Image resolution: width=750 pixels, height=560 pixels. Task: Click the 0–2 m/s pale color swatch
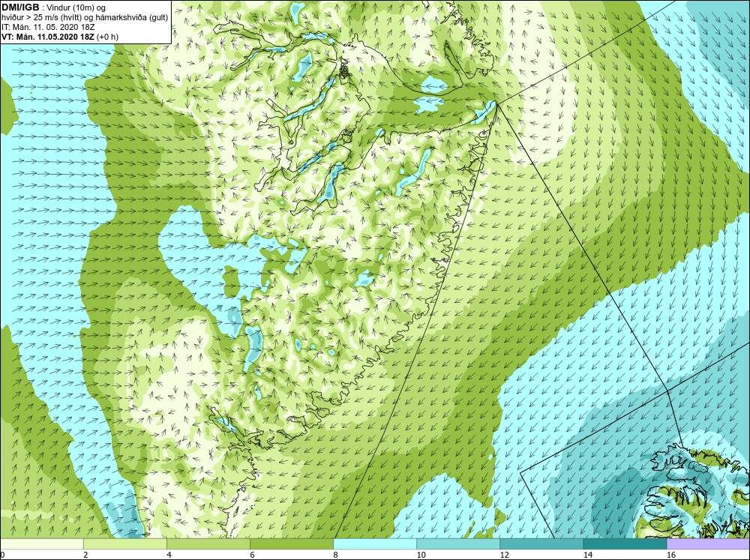click(x=41, y=544)
